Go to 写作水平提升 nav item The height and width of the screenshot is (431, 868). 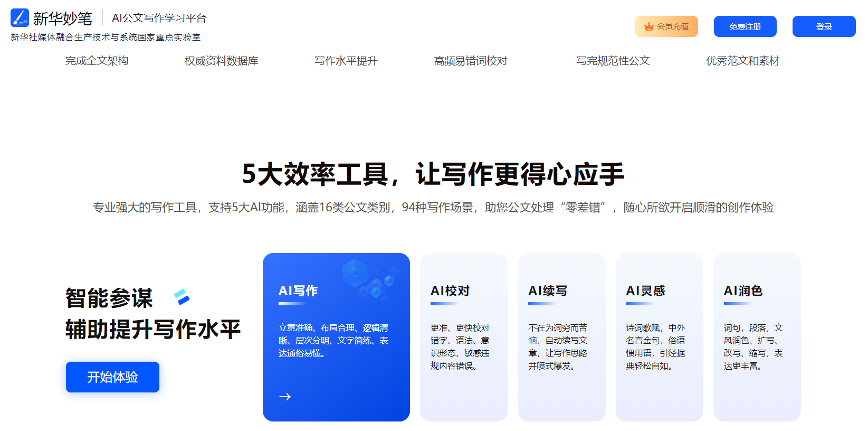(346, 61)
